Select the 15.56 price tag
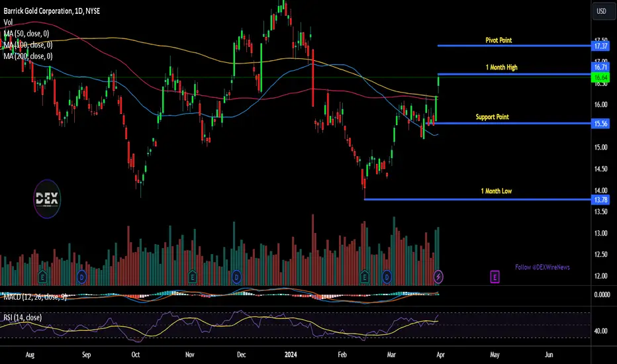This screenshot has height=364, width=617. click(x=601, y=124)
